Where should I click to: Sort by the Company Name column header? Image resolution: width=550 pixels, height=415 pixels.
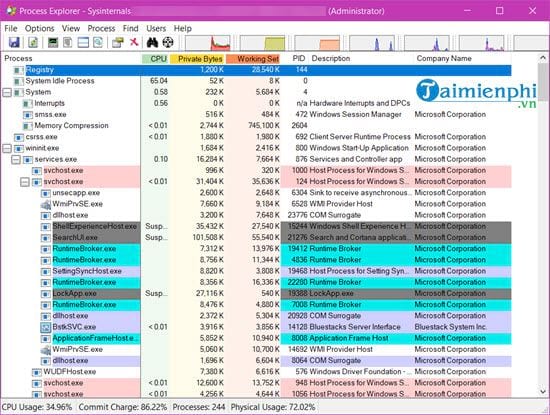click(x=462, y=59)
